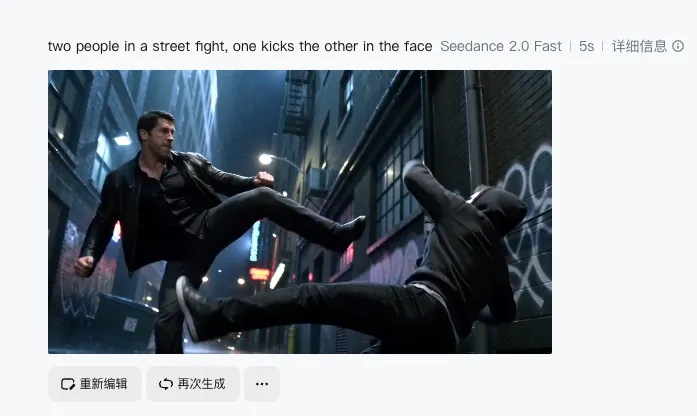Viewport: 697px width, 416px height.
Task: Click the re-edit pencil icon
Action: 68,384
